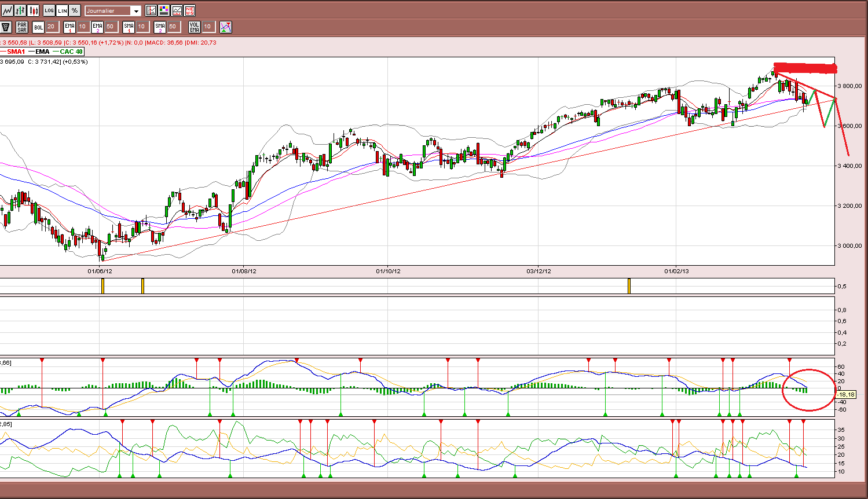
Task: Click the -18,18 MACD value tag
Action: pos(846,394)
